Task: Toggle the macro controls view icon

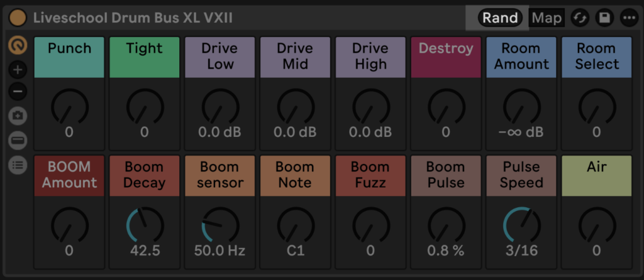Action: pyautogui.click(x=18, y=46)
